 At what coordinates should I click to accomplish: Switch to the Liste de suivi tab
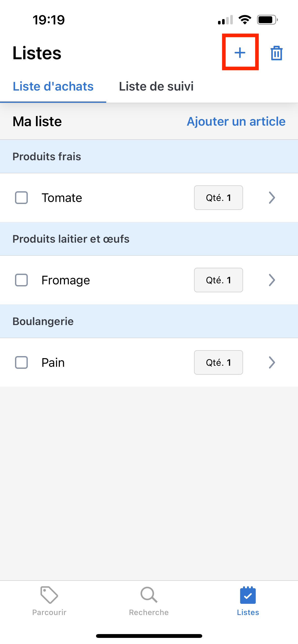(x=156, y=86)
